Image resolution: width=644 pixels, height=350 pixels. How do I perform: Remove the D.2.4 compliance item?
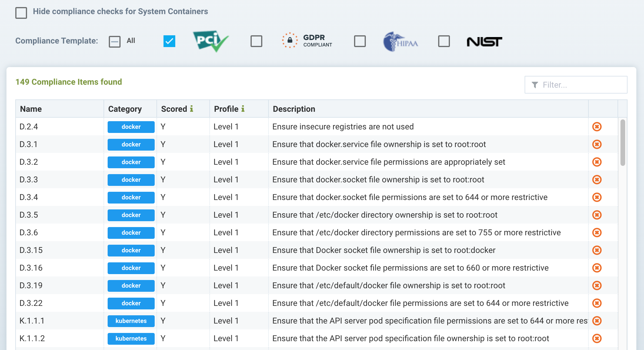597,127
